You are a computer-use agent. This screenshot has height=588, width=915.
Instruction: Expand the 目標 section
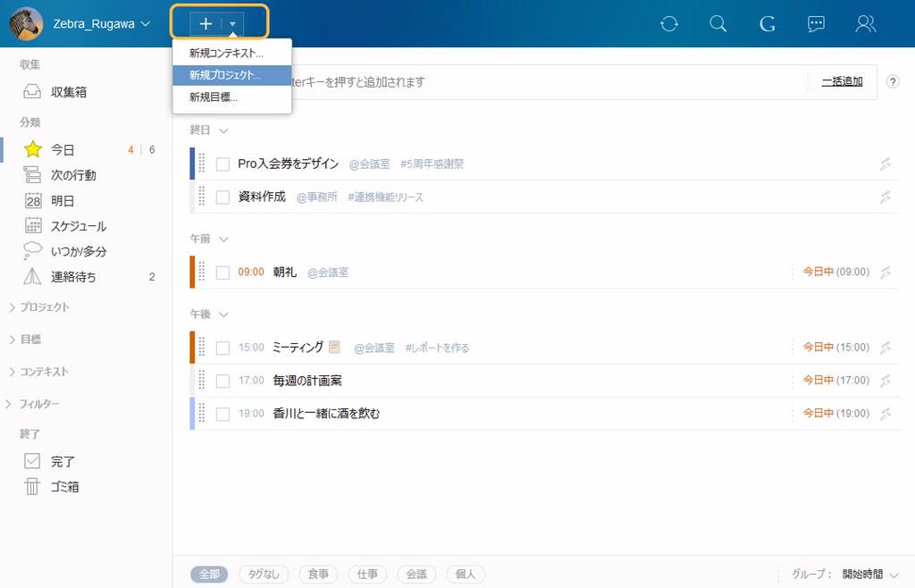coord(26,340)
